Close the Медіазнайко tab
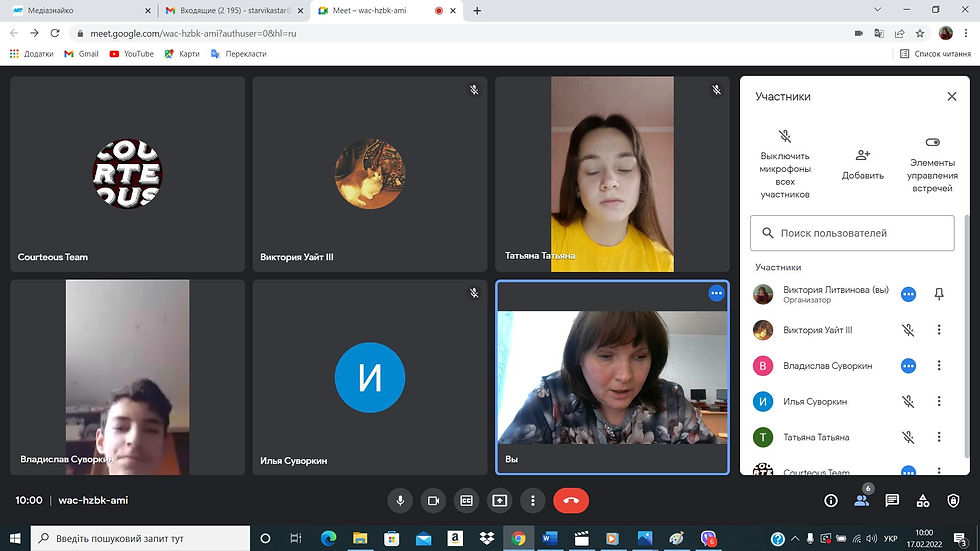This screenshot has width=980, height=551. (x=148, y=11)
